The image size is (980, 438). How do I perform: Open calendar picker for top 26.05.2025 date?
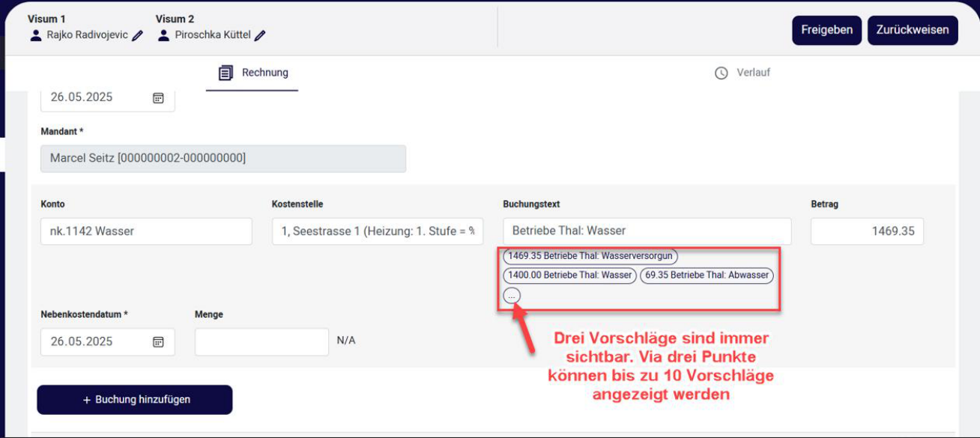click(x=158, y=98)
